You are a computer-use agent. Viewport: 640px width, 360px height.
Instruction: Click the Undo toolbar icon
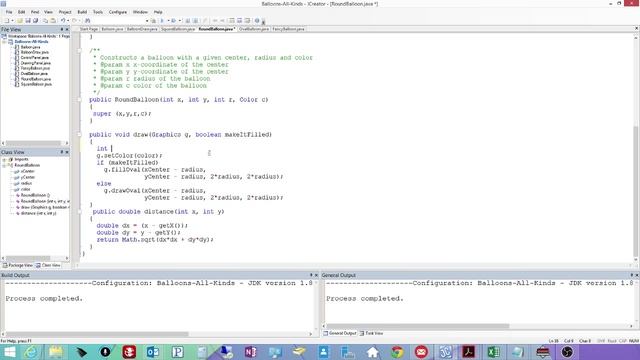[x=63, y=20]
